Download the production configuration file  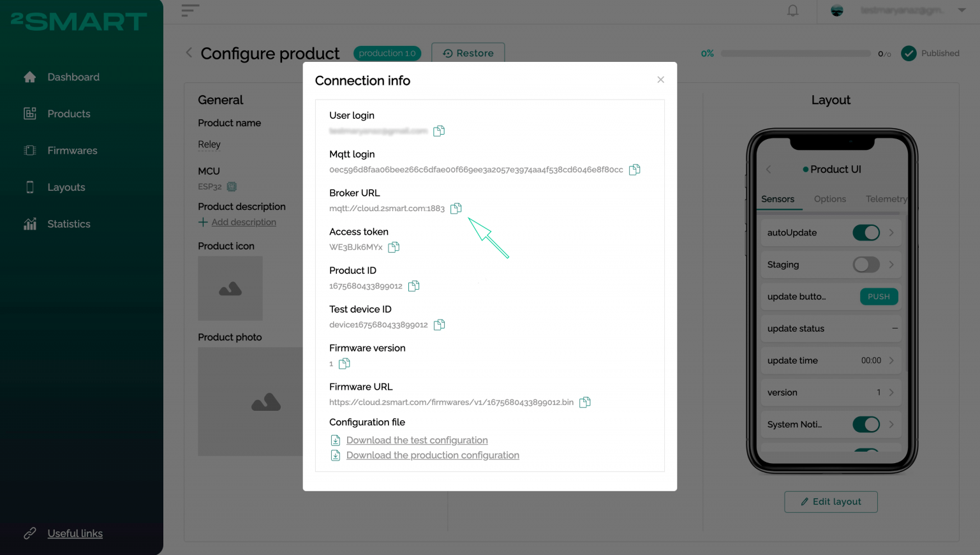click(433, 455)
